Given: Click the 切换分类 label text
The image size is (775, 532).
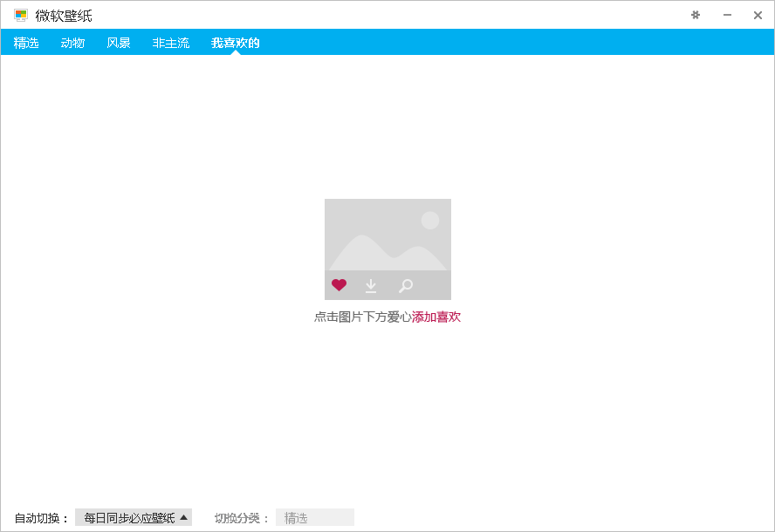Looking at the screenshot, I should 242,518.
